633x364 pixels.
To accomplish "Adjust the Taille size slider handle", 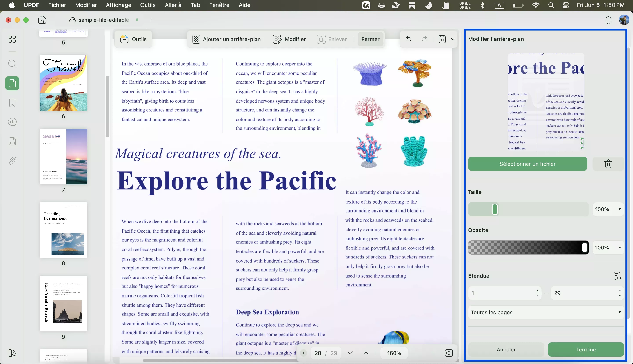I will tap(495, 209).
